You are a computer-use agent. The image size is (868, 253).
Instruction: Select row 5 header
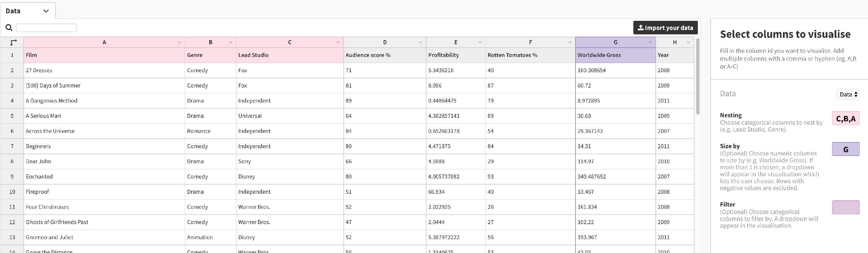click(x=12, y=116)
